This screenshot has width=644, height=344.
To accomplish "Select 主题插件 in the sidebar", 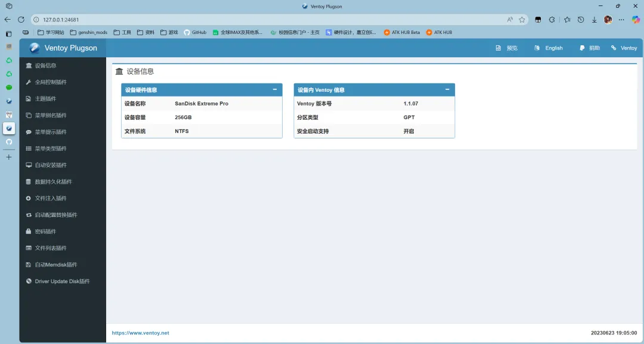I will coord(63,99).
